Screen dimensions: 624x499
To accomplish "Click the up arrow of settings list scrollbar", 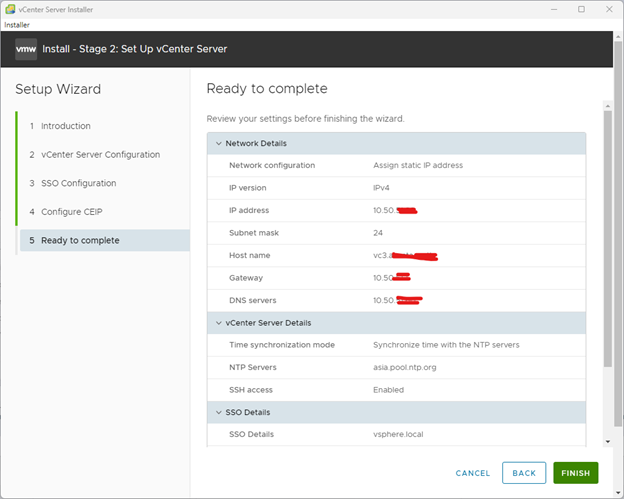I will pos(607,106).
